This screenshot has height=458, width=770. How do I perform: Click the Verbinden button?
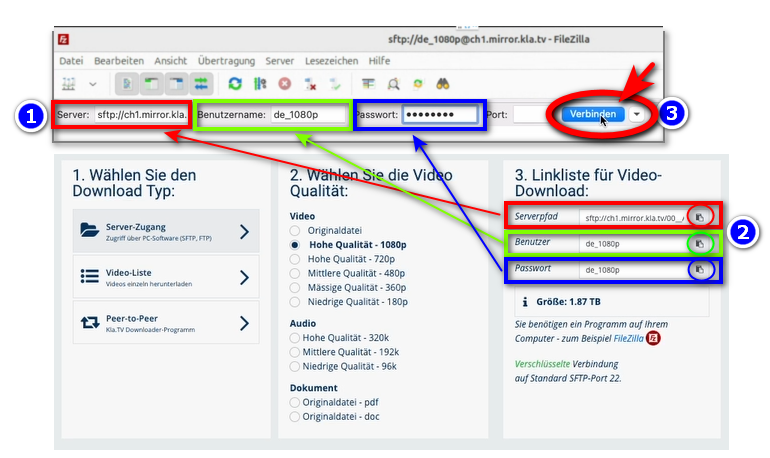pyautogui.click(x=593, y=114)
